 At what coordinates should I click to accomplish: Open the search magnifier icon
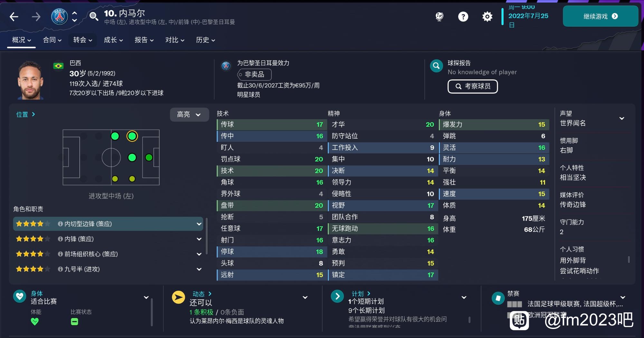94,16
